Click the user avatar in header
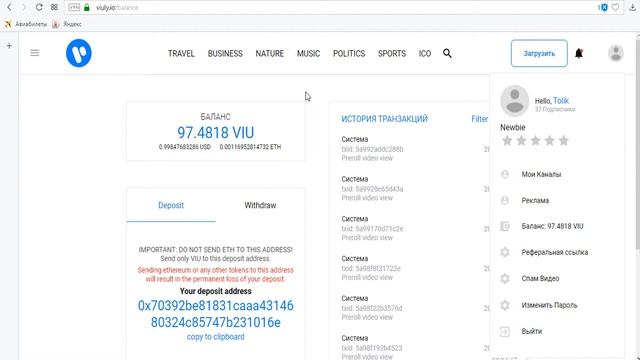640x360 pixels. click(x=616, y=53)
